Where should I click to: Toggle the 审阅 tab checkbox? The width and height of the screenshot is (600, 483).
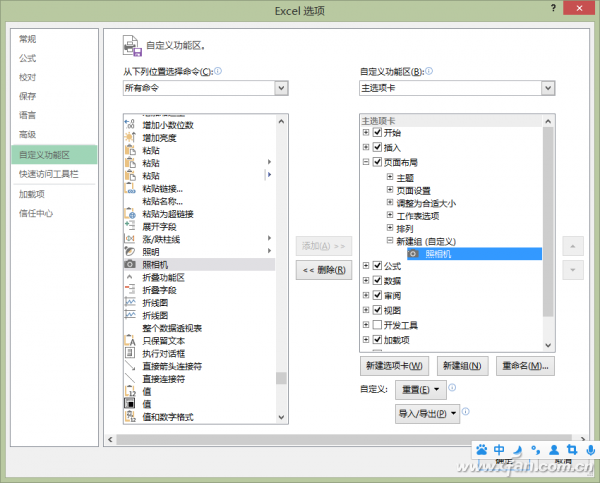377,295
